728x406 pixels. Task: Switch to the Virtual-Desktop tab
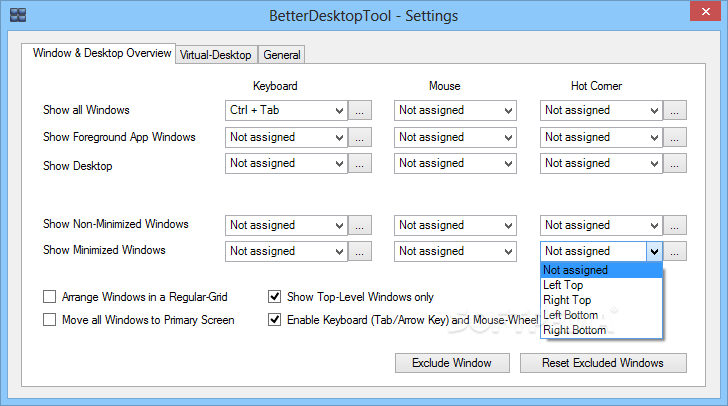click(215, 55)
